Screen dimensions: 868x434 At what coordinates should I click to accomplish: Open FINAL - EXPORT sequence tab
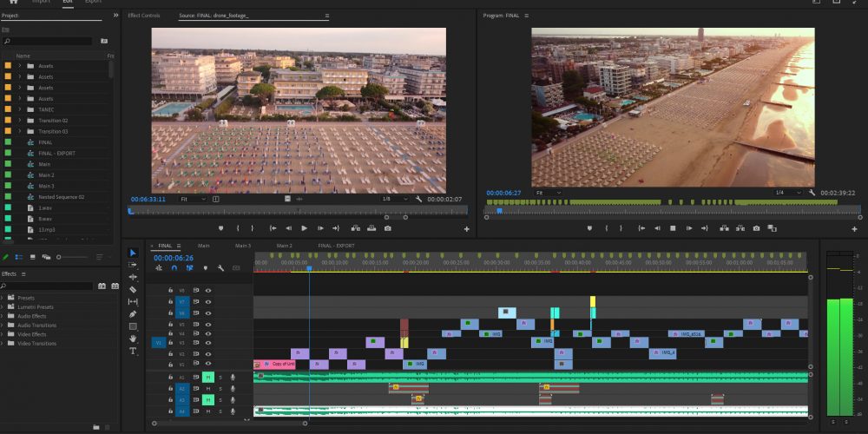(336, 246)
